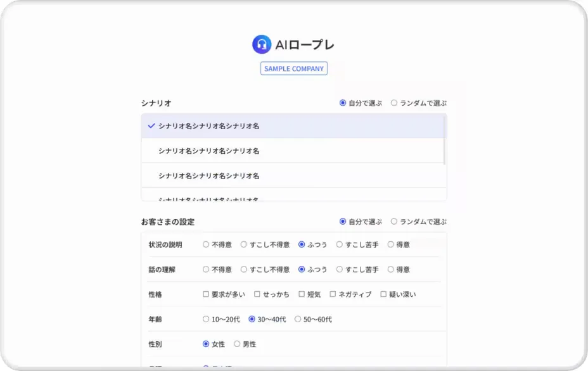The width and height of the screenshot is (588, 371).
Task: Click the 性格 row label
Action: [x=155, y=294]
